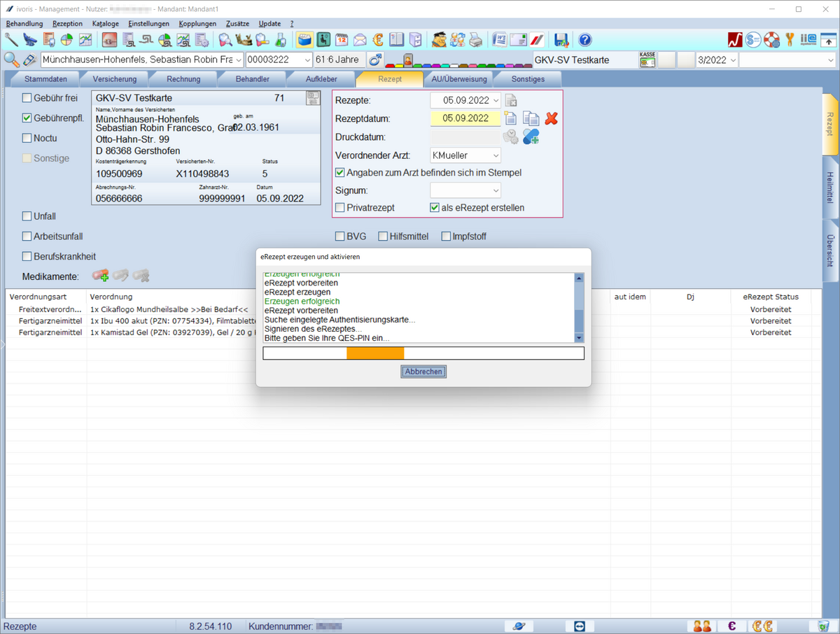The image size is (840, 634).
Task: Switch to the Versicherung tab
Action: pos(115,79)
